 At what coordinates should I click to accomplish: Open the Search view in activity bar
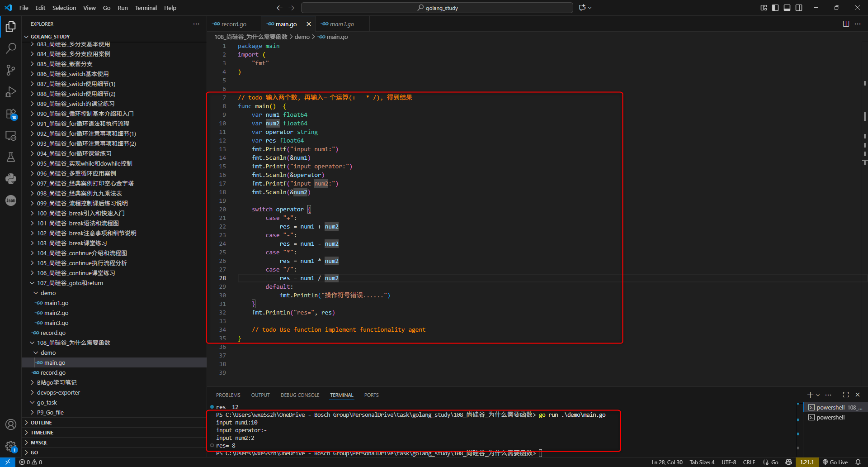[x=11, y=48]
